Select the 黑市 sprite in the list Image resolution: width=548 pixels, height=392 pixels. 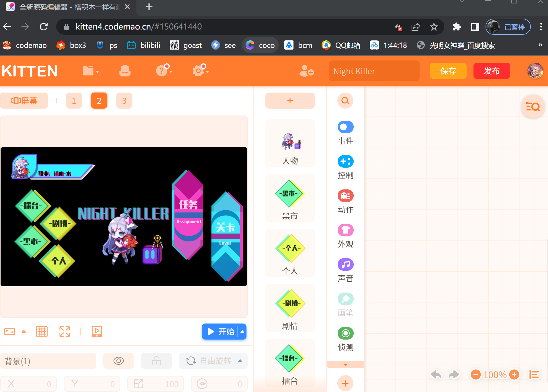(290, 198)
